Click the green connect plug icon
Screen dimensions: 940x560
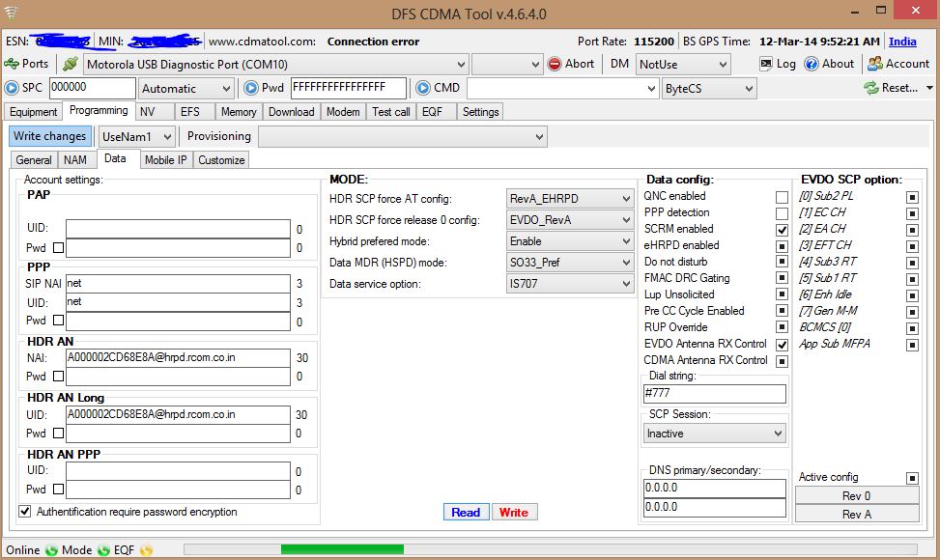point(71,64)
